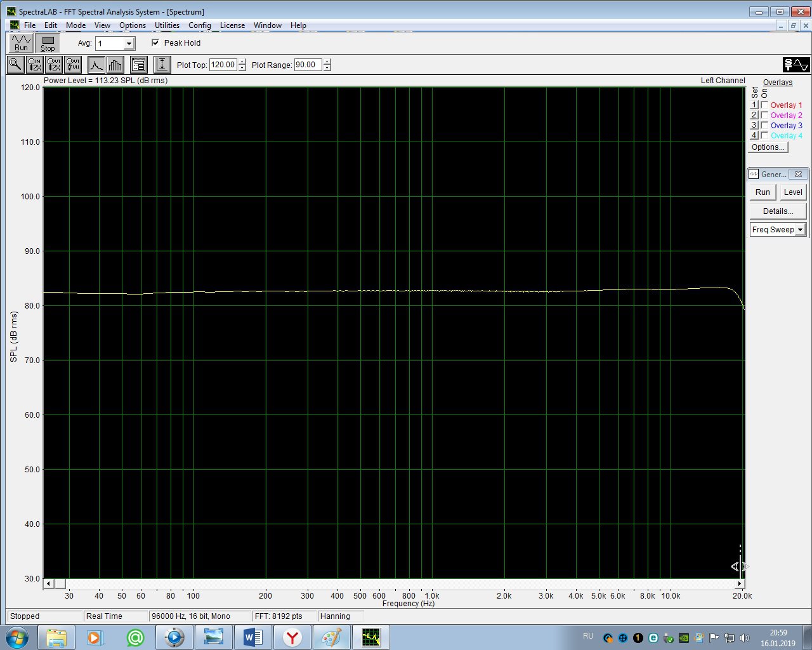
Task: Click Set button 4 for overlays
Action: (x=754, y=136)
